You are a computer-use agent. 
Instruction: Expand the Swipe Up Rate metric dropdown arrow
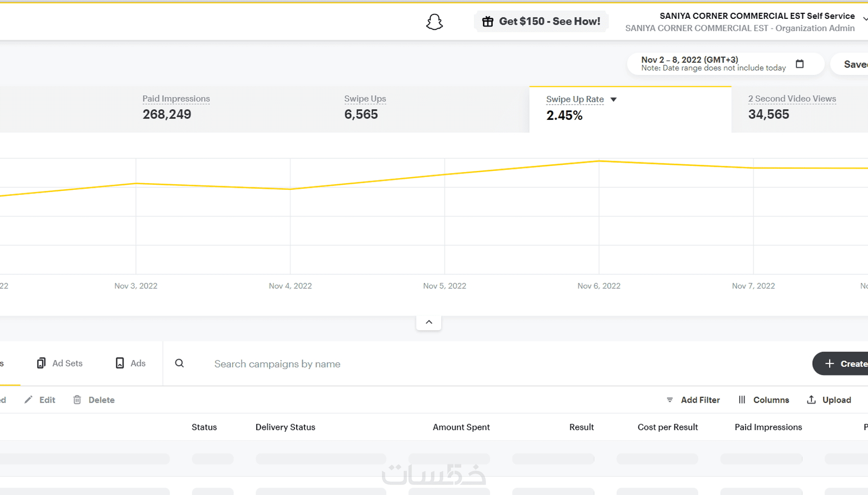pyautogui.click(x=614, y=100)
